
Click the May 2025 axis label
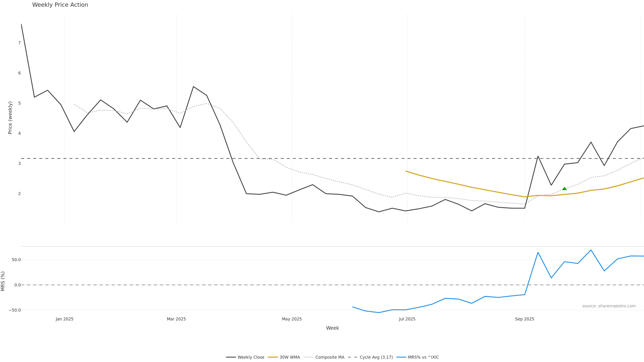coord(292,319)
